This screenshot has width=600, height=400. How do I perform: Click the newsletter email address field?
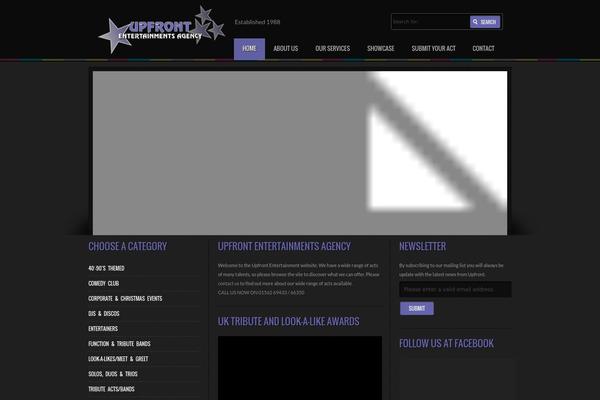[455, 289]
